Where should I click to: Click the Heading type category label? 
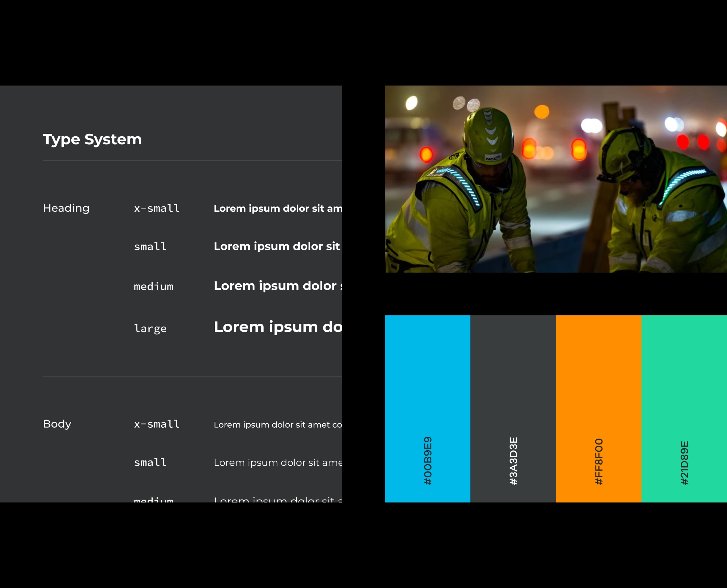tap(65, 208)
